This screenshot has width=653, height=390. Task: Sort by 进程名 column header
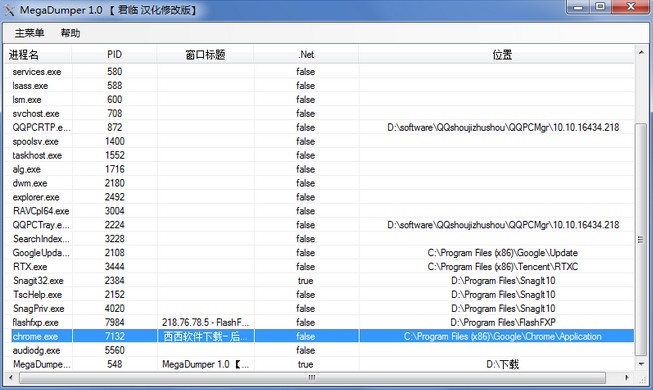[38, 55]
